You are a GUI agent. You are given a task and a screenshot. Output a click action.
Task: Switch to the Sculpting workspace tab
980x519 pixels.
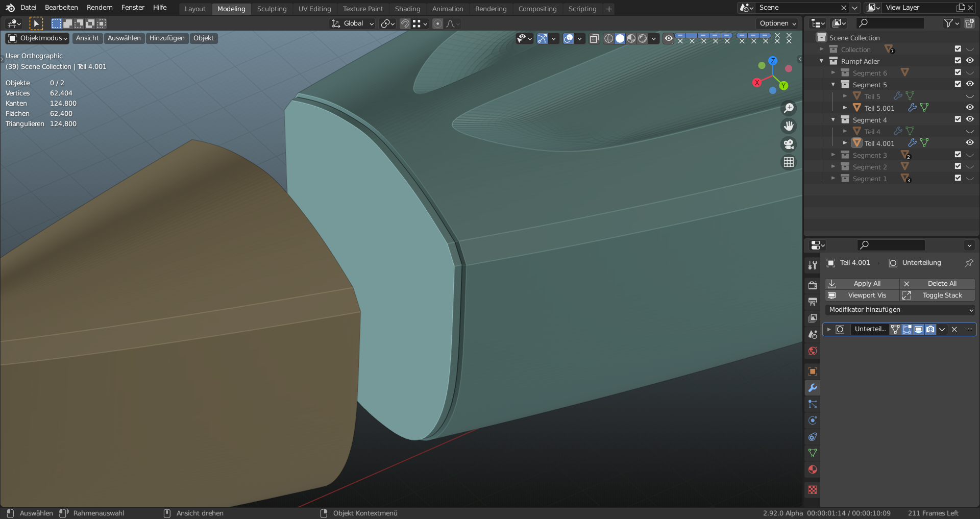point(272,9)
